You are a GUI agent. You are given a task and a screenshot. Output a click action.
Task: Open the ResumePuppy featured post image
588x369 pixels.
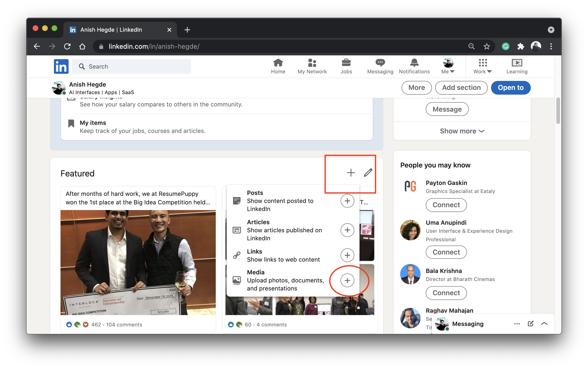(x=138, y=262)
